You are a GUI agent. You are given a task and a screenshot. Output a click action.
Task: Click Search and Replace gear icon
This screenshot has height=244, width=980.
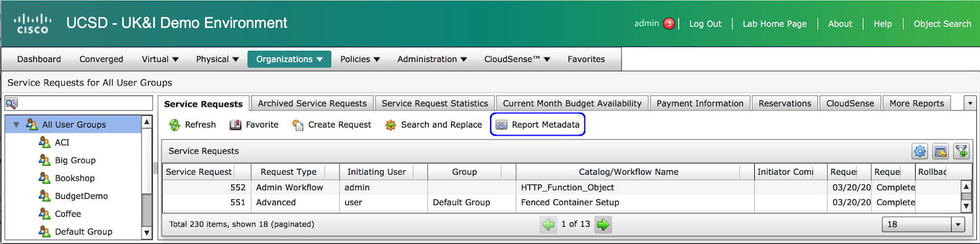click(390, 125)
